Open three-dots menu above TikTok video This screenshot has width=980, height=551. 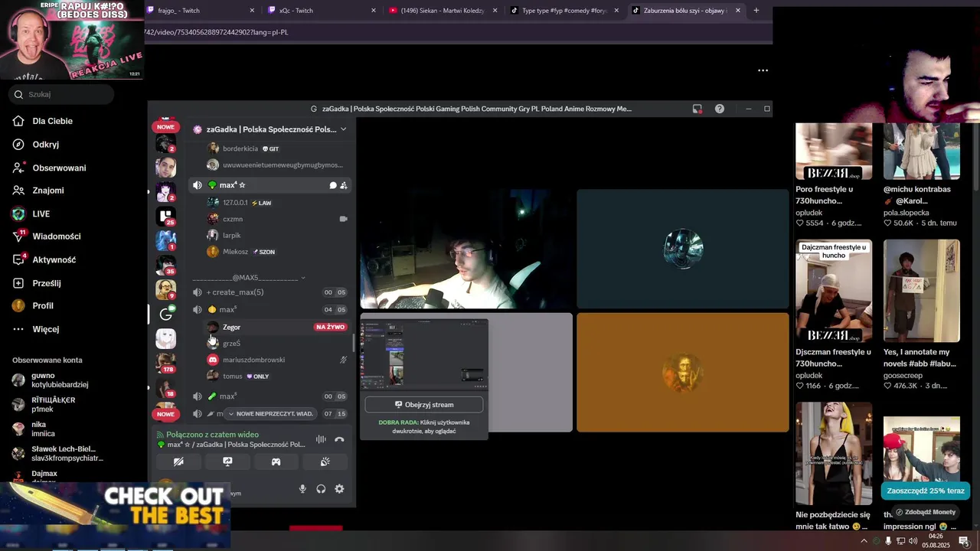pos(763,70)
